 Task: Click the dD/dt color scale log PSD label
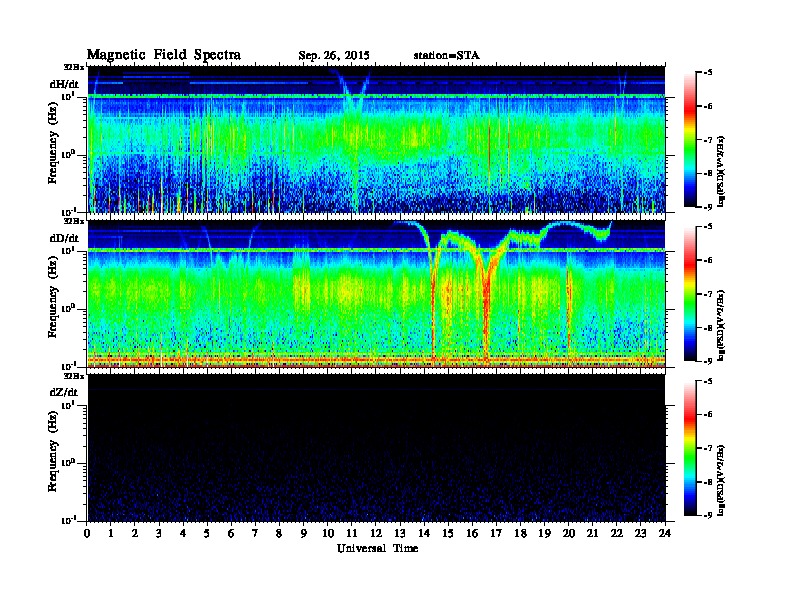(722, 325)
